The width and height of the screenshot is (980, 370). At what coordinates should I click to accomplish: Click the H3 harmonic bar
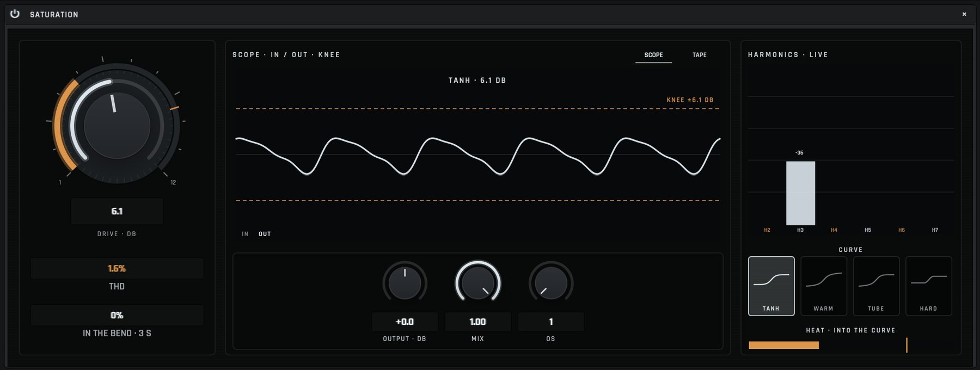[800, 193]
